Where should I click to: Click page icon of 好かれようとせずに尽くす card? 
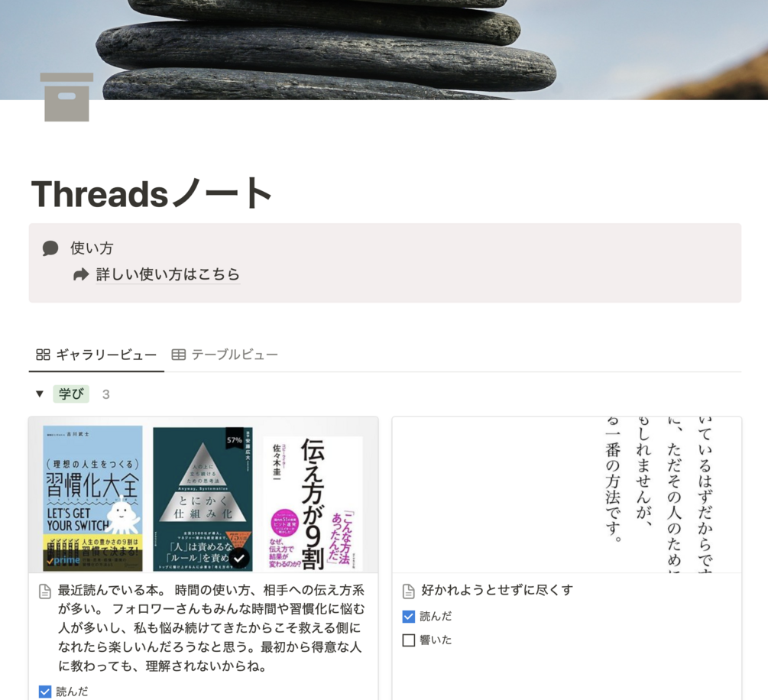[x=409, y=591]
